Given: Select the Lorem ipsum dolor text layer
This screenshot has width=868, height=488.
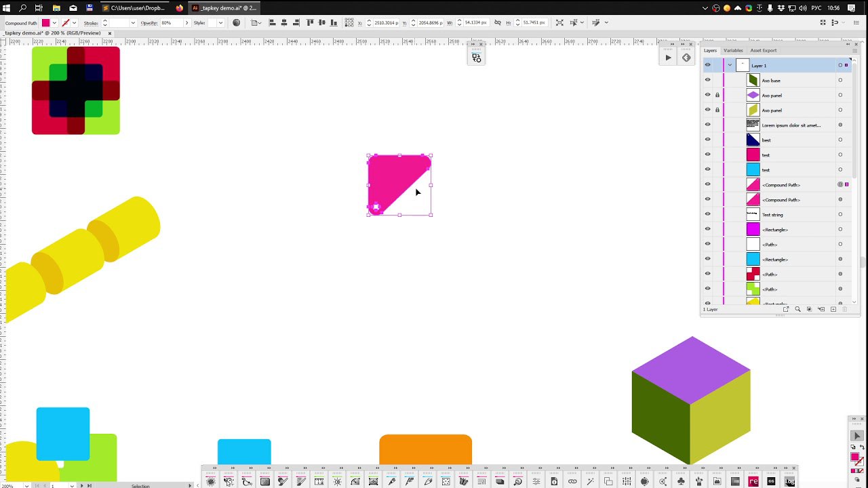Looking at the screenshot, I should (791, 125).
